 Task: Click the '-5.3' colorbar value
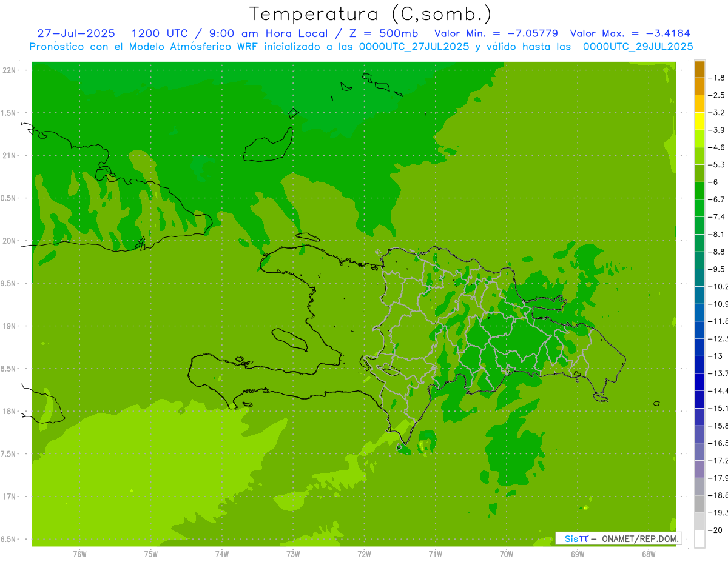(x=716, y=165)
